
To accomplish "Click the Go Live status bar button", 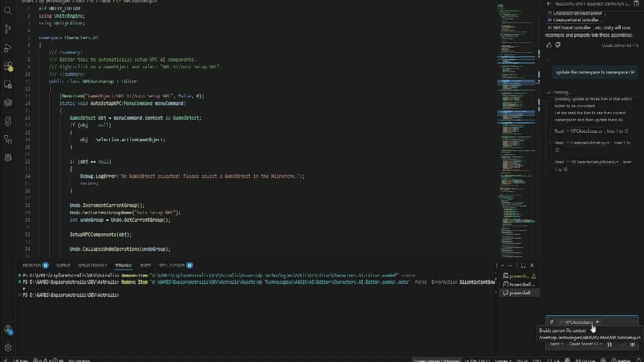I will pos(586,360).
